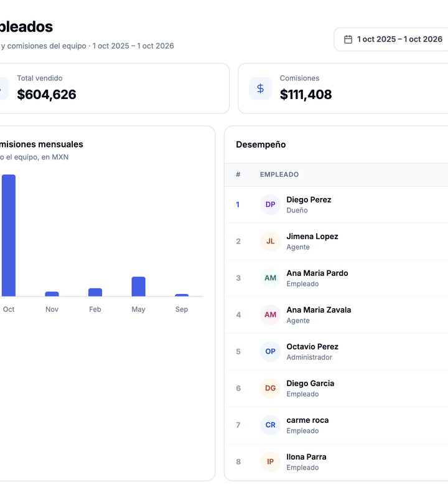Open the 1 oct 2025 – 1 oct 2026 date range
448x492 pixels.
click(391, 39)
